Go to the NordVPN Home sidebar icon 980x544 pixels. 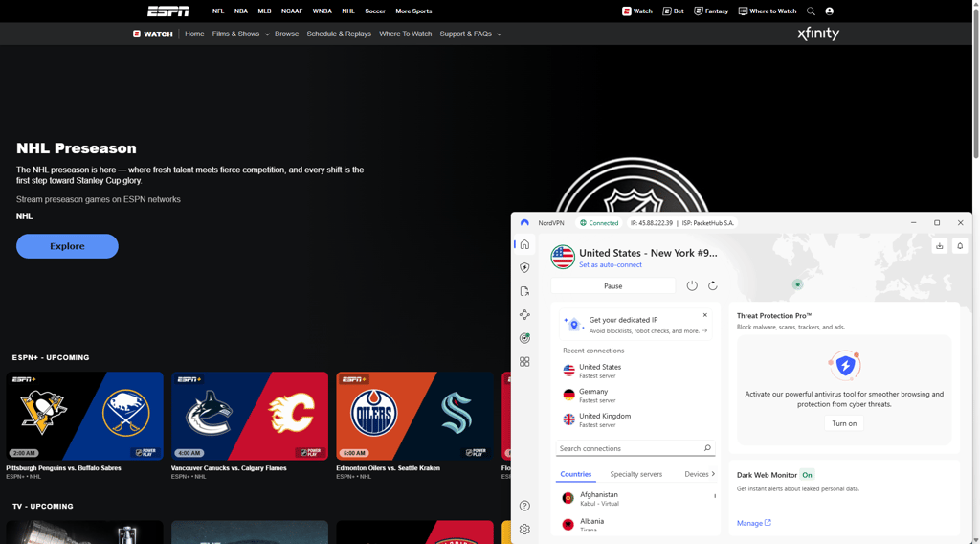click(524, 244)
